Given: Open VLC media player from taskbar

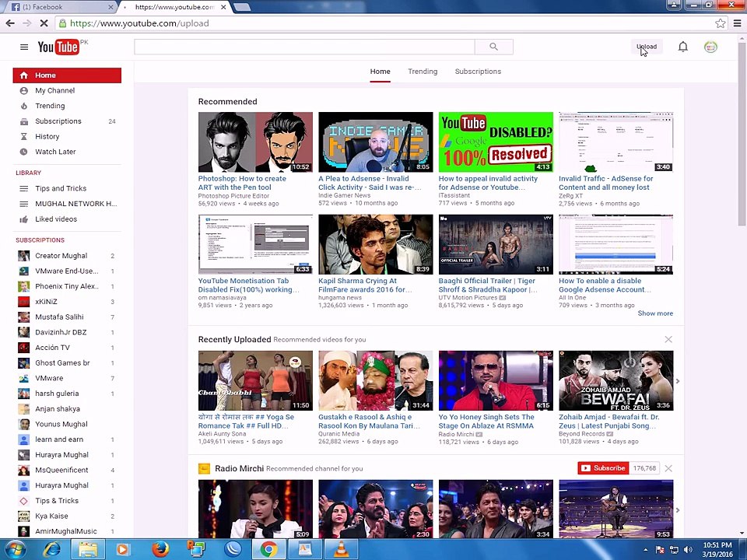Looking at the screenshot, I should click(341, 550).
